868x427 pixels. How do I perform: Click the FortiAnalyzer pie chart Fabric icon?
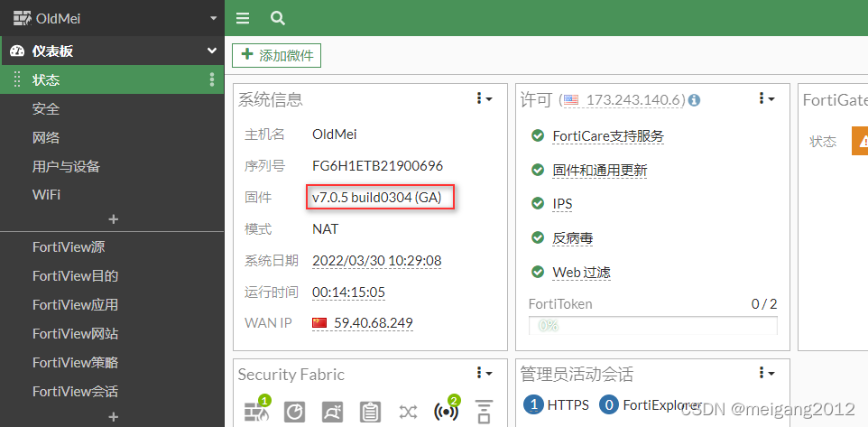(x=294, y=412)
